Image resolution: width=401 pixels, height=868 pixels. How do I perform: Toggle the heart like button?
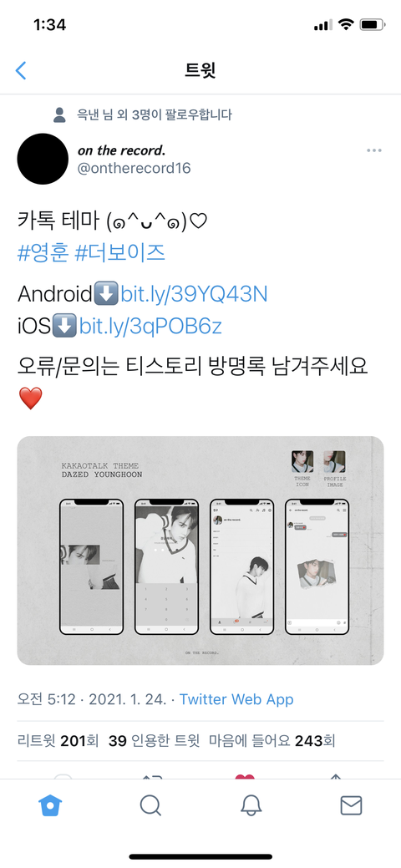click(245, 777)
